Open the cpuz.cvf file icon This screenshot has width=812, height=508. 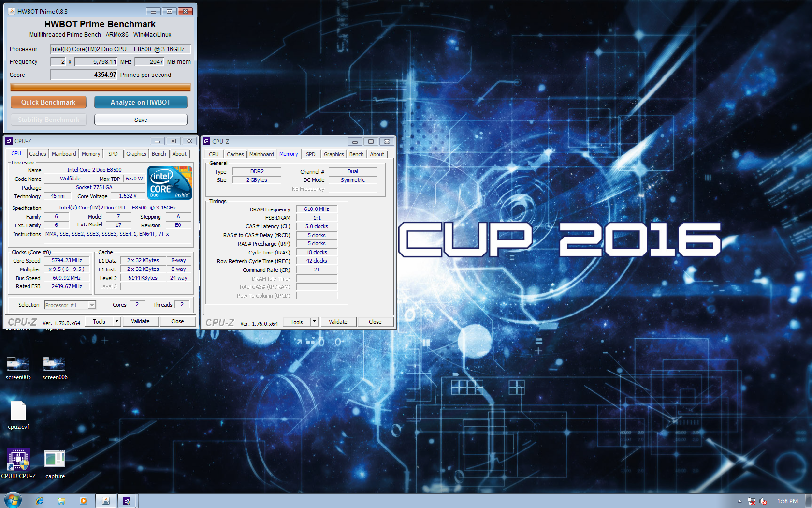pyautogui.click(x=18, y=415)
